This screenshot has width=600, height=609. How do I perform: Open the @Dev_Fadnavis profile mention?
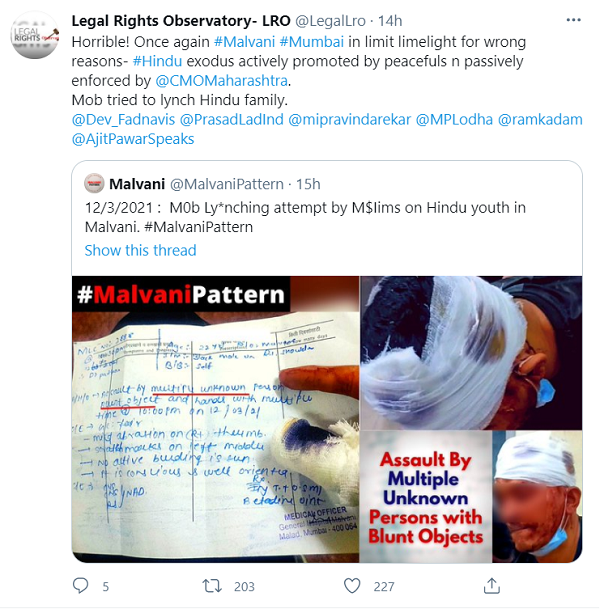123,119
